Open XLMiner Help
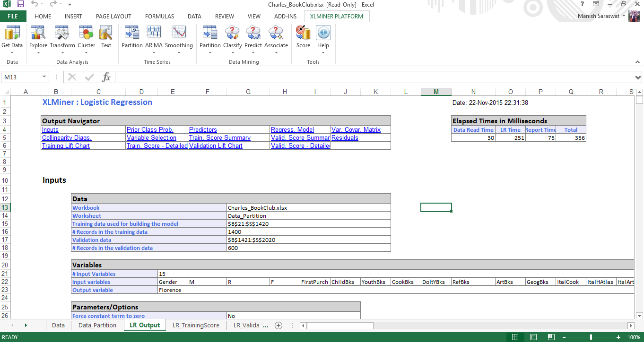644x342 pixels. [x=323, y=38]
